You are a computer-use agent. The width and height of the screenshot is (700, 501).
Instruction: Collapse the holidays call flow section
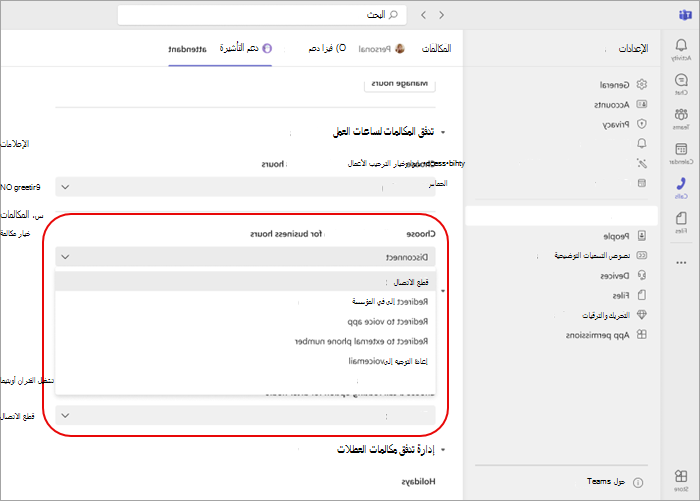pyautogui.click(x=443, y=450)
